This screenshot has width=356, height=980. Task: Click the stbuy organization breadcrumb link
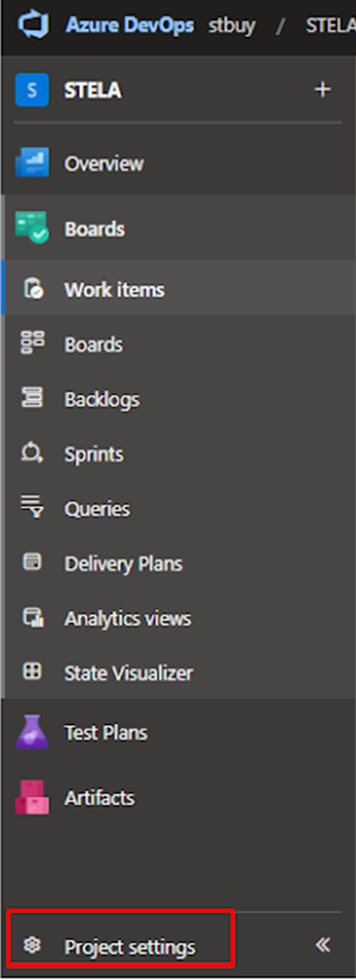pyautogui.click(x=231, y=26)
